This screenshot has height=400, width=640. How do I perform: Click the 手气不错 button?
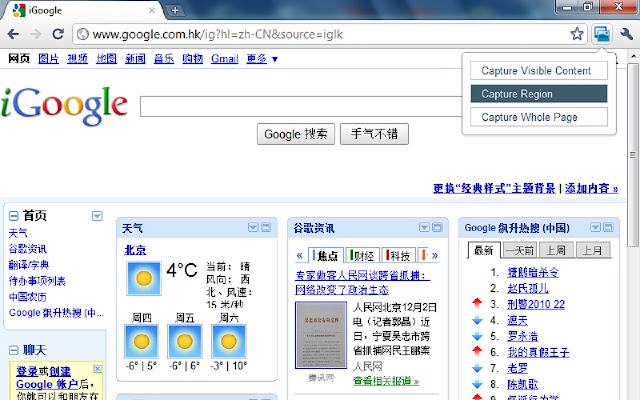374,134
